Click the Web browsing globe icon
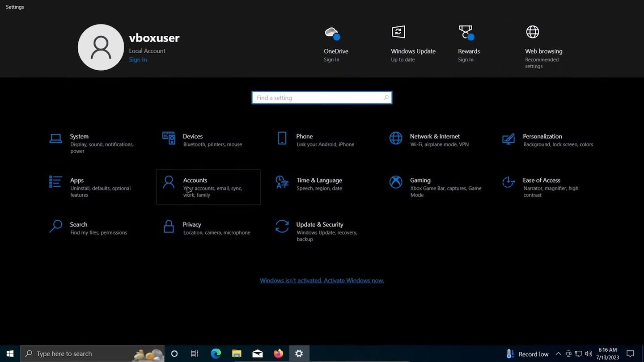Image resolution: width=644 pixels, height=362 pixels. click(x=532, y=32)
